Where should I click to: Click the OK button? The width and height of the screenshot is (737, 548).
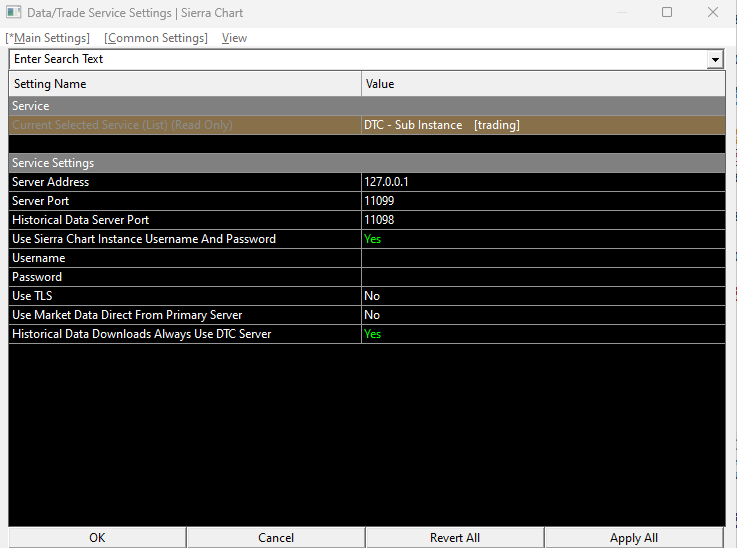(x=97, y=538)
